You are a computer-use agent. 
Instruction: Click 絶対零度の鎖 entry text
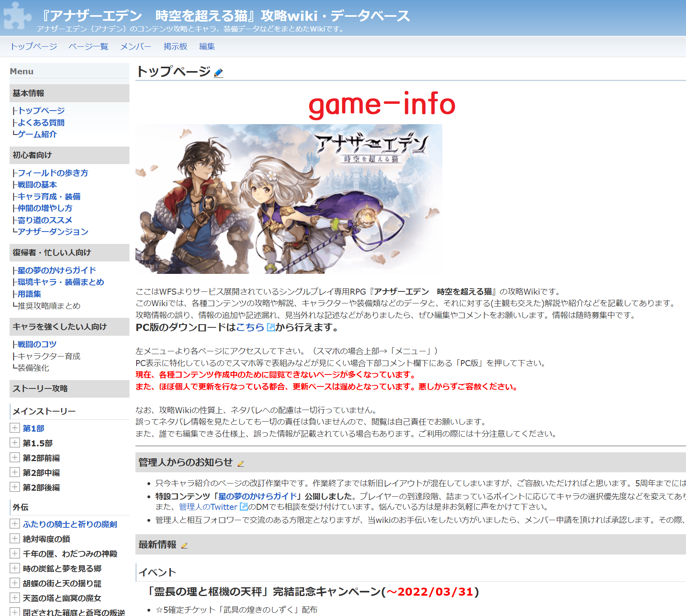pyautogui.click(x=46, y=539)
